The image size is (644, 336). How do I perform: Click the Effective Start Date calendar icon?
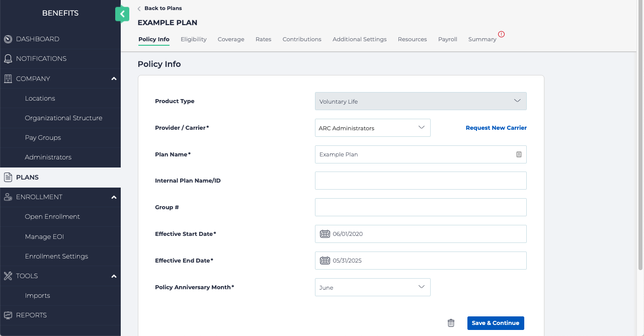coord(325,234)
